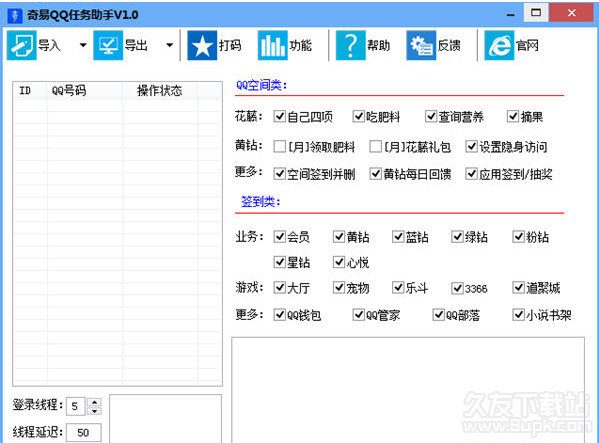Click the 导出 toolbar label
Viewport: 599px width, 443px height.
point(136,45)
